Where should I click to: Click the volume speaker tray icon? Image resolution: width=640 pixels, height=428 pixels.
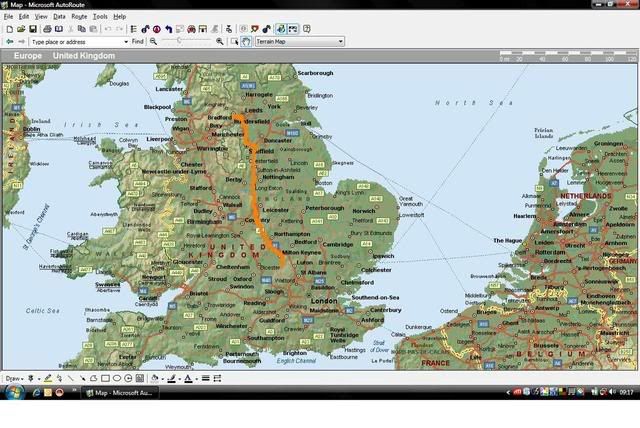612,392
